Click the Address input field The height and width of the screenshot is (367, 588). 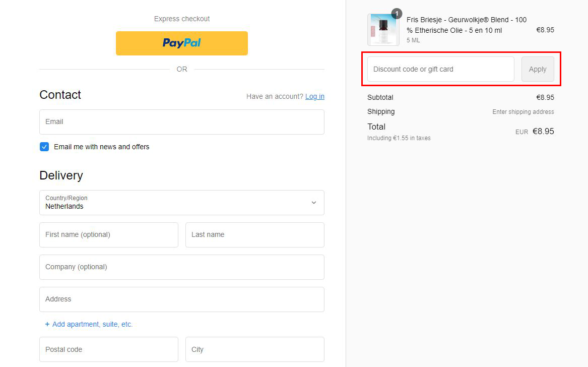(181, 299)
